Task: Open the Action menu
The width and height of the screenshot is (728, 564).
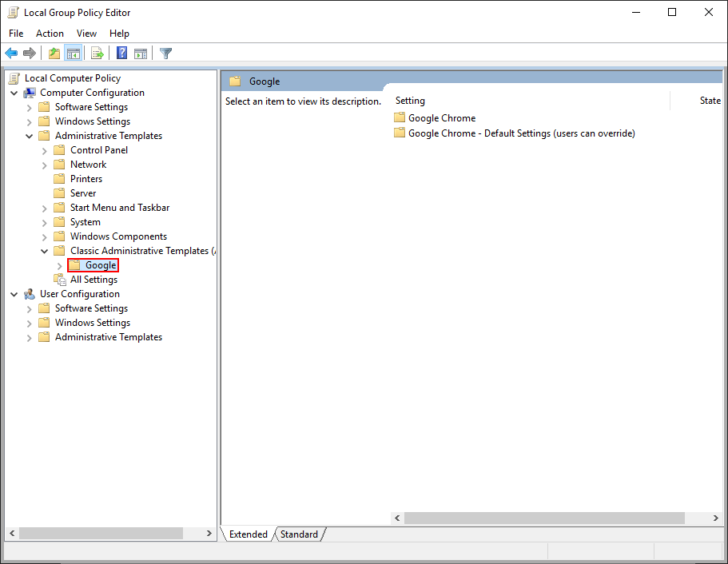Action: coord(50,34)
